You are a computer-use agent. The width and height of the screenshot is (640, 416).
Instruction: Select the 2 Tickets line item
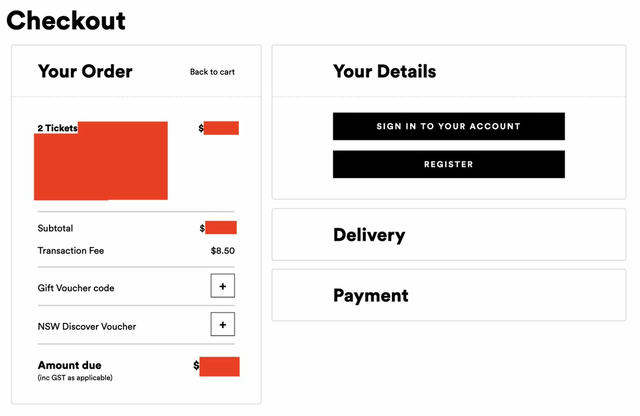click(x=58, y=128)
